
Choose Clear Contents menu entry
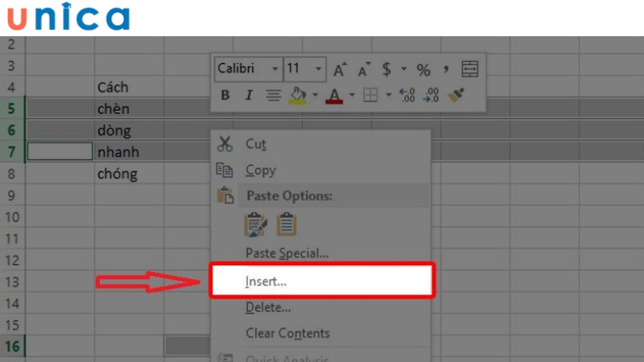320,333
